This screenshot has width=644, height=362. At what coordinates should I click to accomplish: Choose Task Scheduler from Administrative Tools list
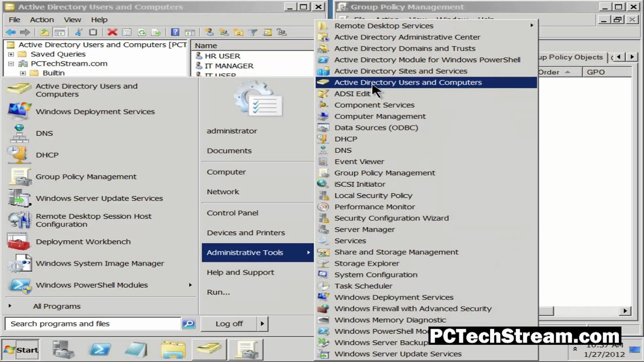tap(426, 286)
